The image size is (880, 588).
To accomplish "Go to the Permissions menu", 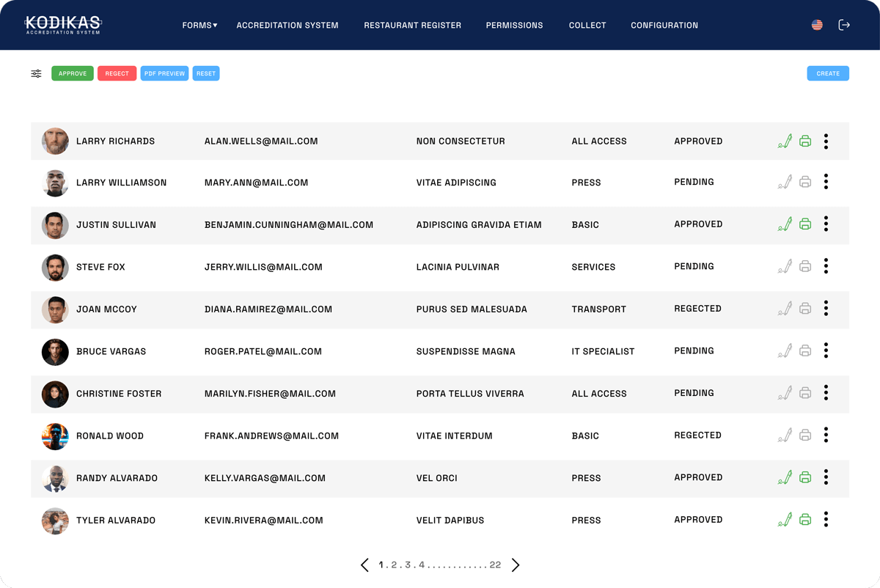I will click(x=515, y=25).
